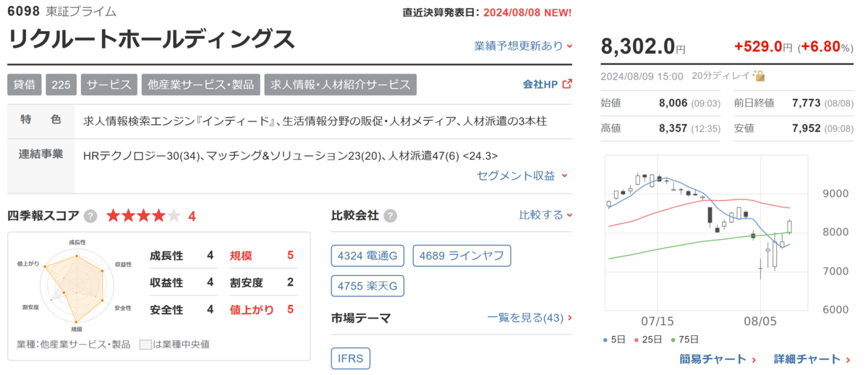Click the date 2024/08/08 NEW!

tap(527, 13)
